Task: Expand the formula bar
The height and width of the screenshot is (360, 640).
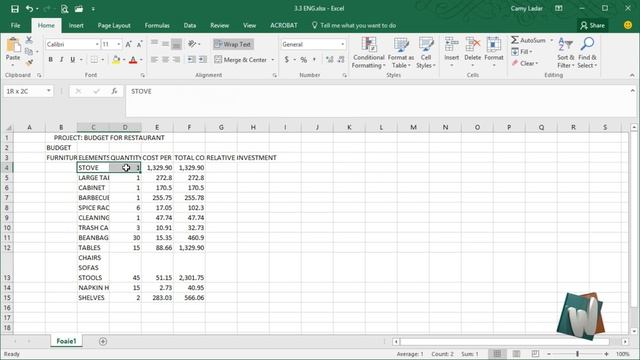Action: tap(632, 91)
